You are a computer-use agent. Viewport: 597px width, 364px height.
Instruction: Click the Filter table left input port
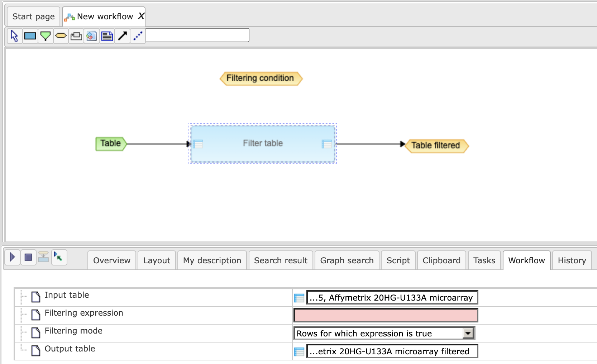[x=198, y=144]
